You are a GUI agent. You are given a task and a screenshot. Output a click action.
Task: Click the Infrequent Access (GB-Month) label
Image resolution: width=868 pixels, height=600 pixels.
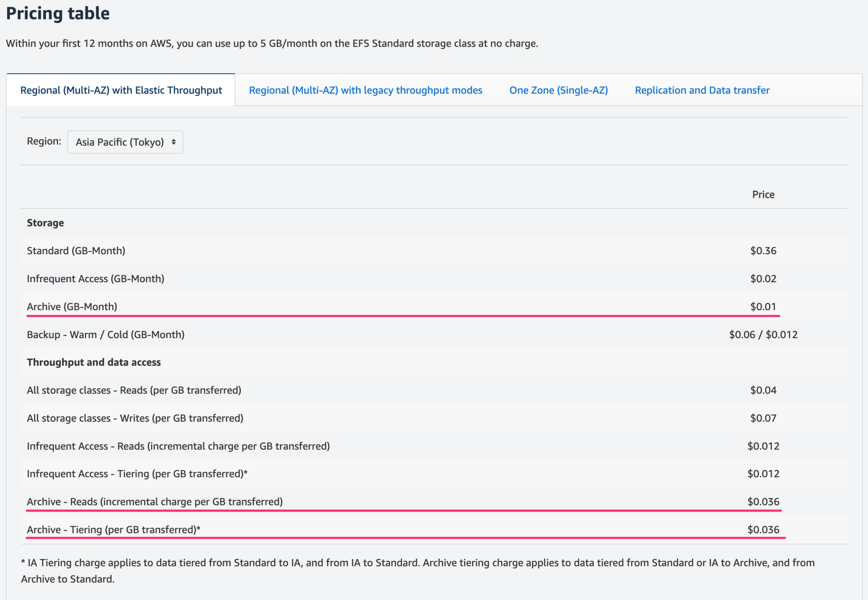(95, 278)
